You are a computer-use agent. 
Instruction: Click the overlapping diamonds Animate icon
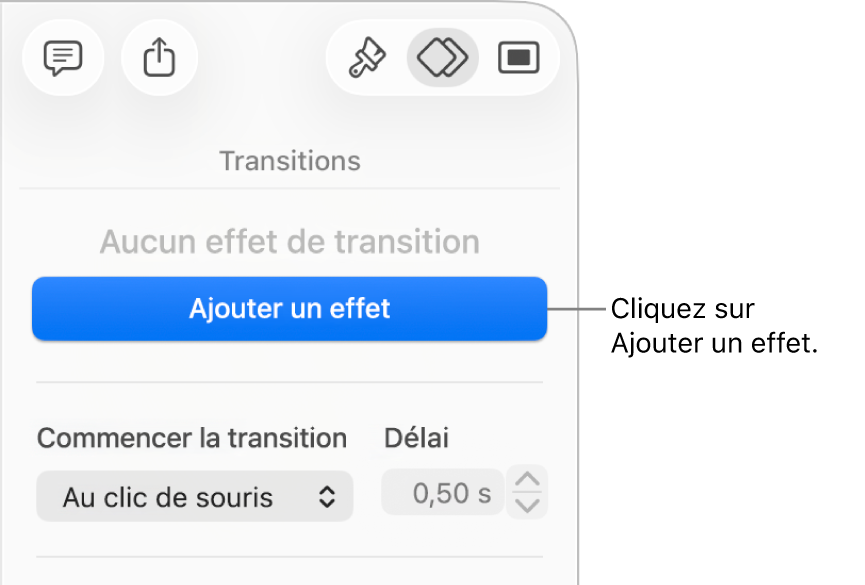pyautogui.click(x=442, y=58)
